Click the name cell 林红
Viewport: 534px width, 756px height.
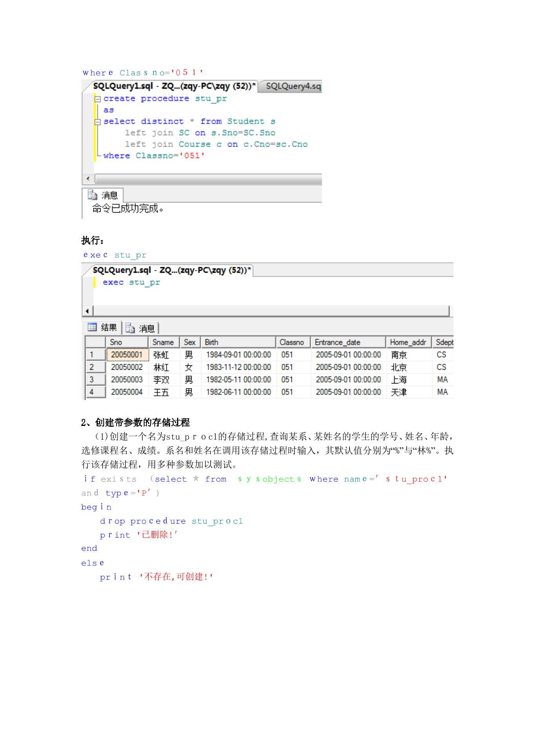pyautogui.click(x=164, y=367)
